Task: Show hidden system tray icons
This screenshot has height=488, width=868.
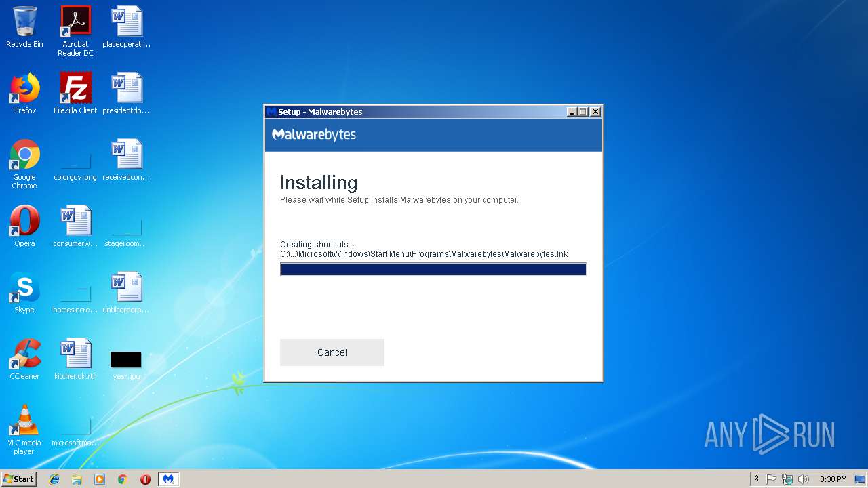Action: pyautogui.click(x=756, y=479)
